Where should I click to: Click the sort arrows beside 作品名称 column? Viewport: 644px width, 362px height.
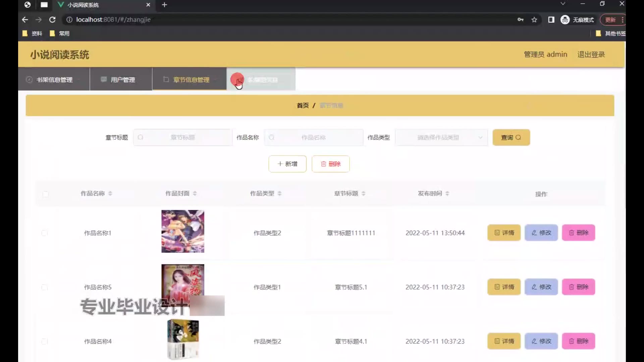pos(110,194)
